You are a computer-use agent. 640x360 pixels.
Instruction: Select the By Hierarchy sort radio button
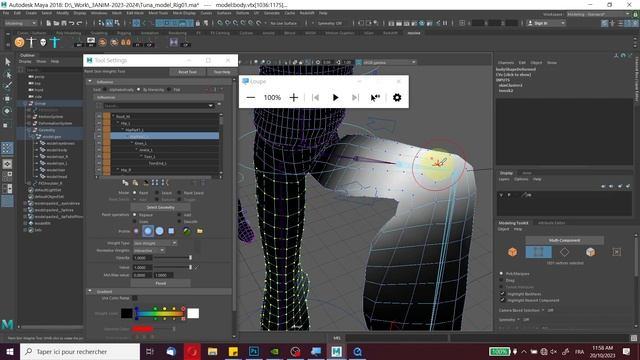point(138,89)
